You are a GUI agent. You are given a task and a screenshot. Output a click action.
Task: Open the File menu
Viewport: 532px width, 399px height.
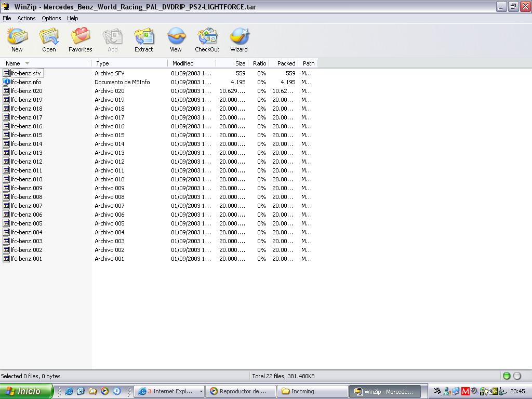coord(7,18)
